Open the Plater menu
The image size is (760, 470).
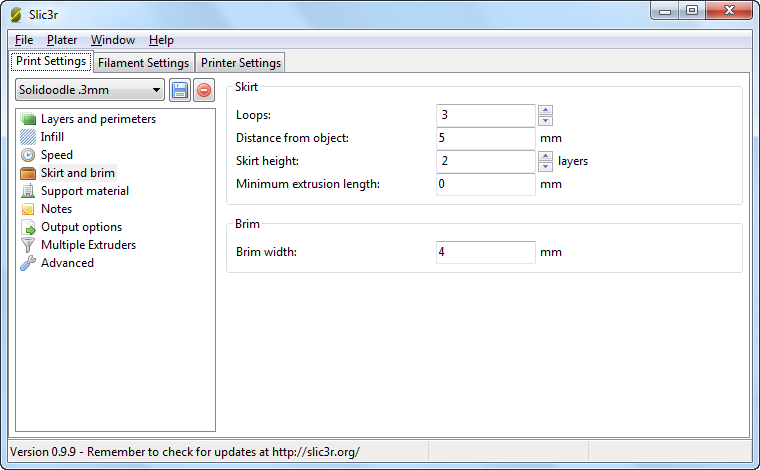coord(62,40)
